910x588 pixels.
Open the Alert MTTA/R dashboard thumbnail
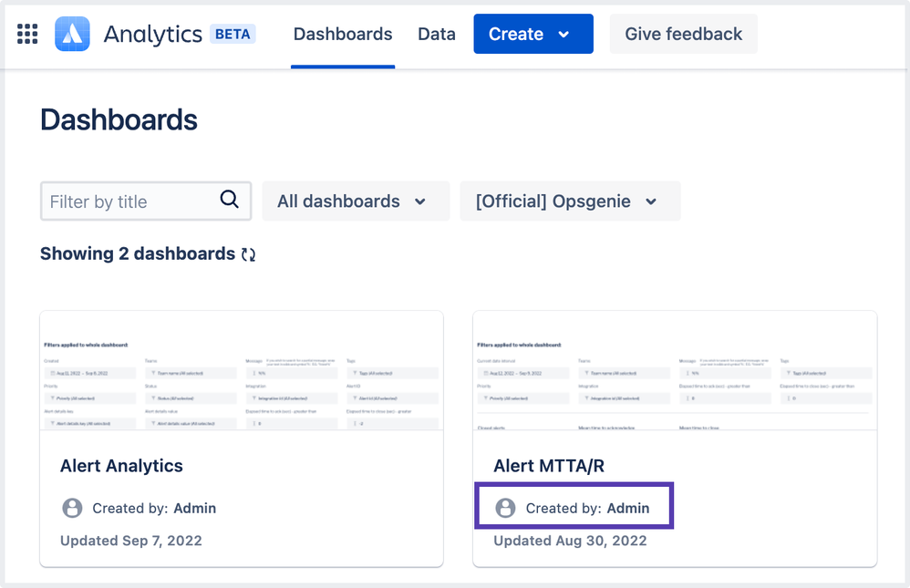[675, 370]
